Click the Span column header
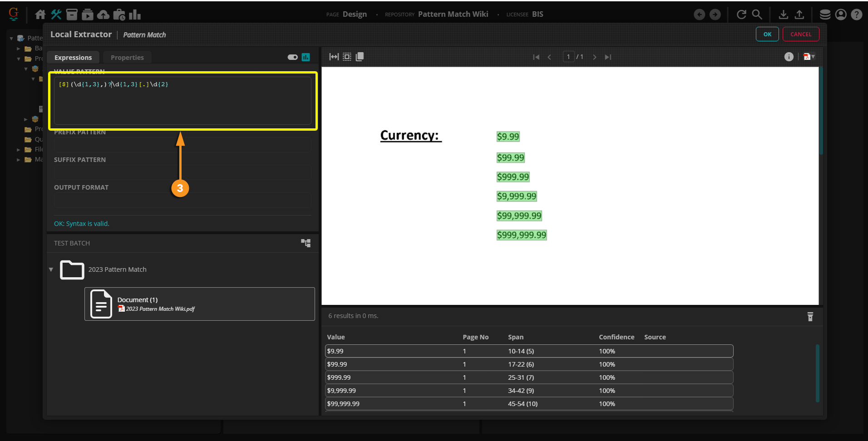Viewport: 868px width, 441px height. (516, 337)
